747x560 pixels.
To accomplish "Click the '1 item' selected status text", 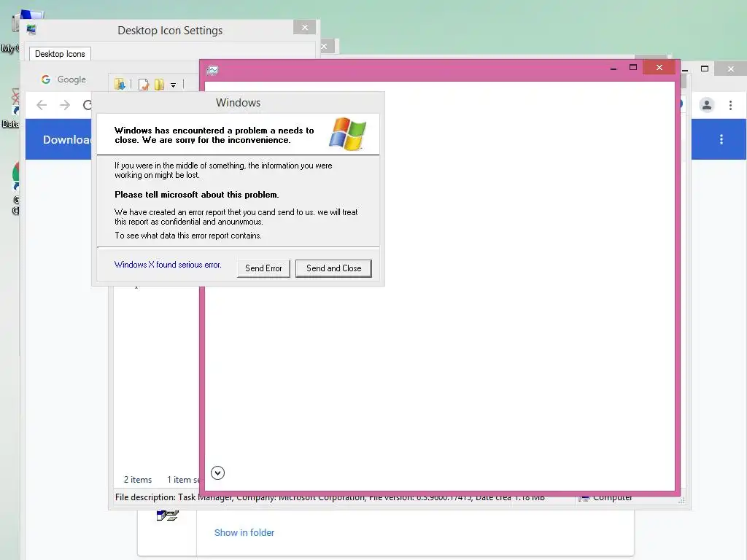I will click(x=183, y=480).
